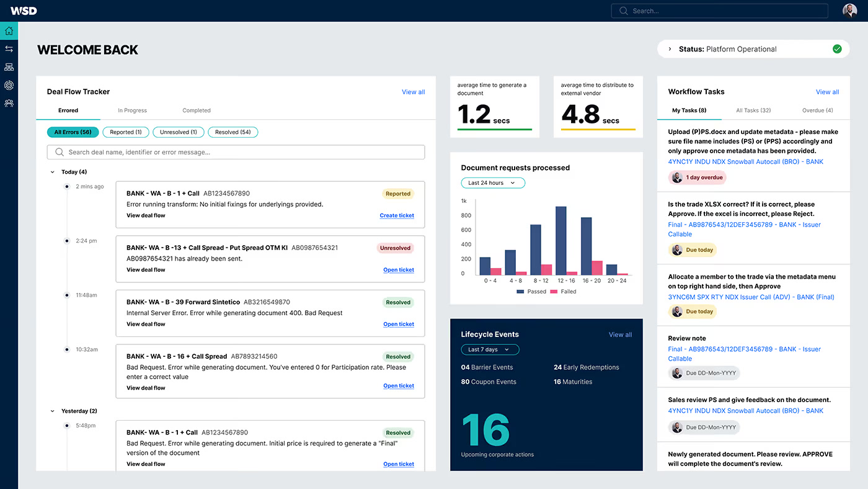Select the Resolved (54) filter chip
Screen dimensions: 868x489
(232, 132)
